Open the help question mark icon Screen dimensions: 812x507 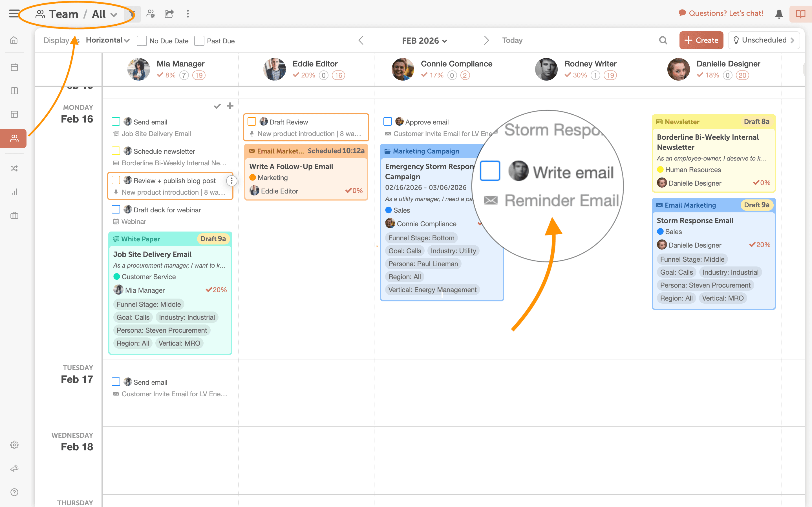[x=14, y=492]
